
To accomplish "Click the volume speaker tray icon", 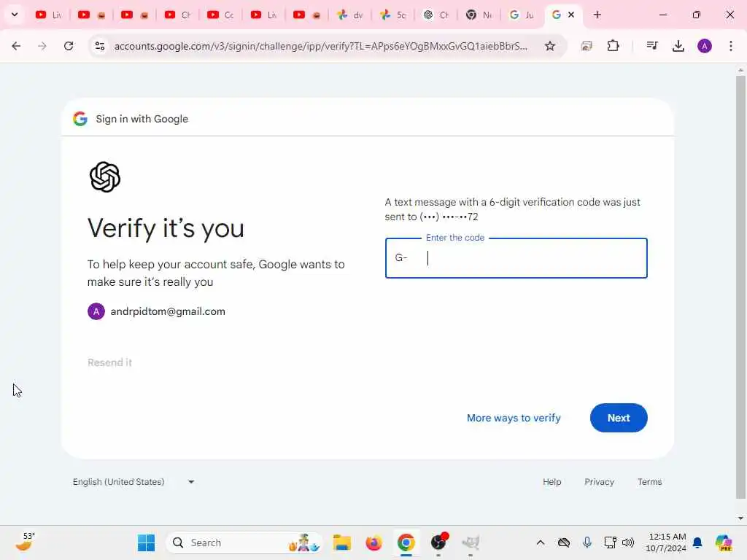I will (x=628, y=542).
